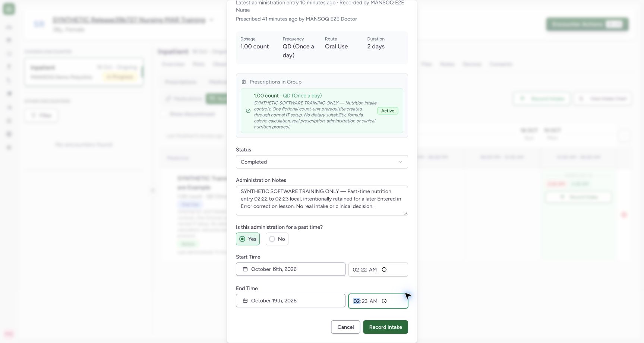Click the app logo icon in the sidebar
Screen dimensions: 644x343
(9, 9)
